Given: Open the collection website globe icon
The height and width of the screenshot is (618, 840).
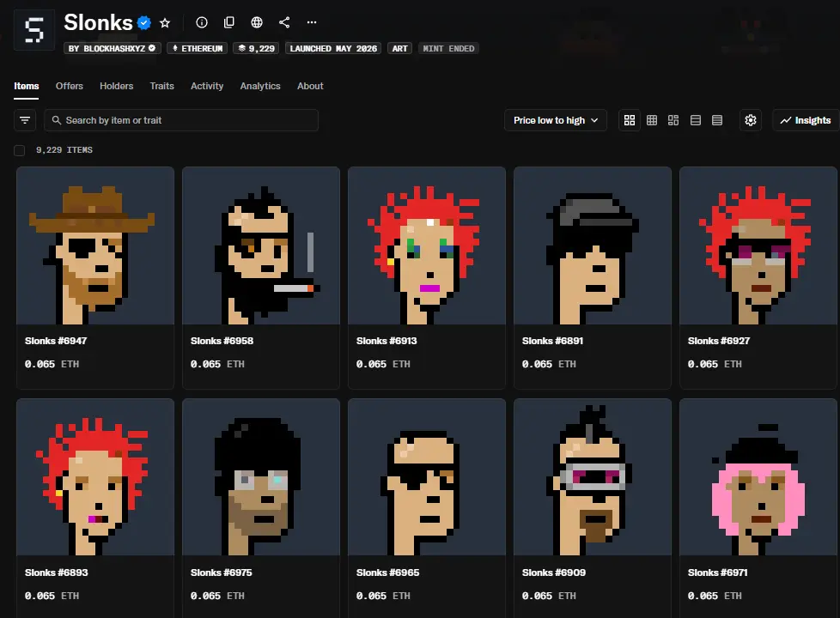Looking at the screenshot, I should pos(257,22).
